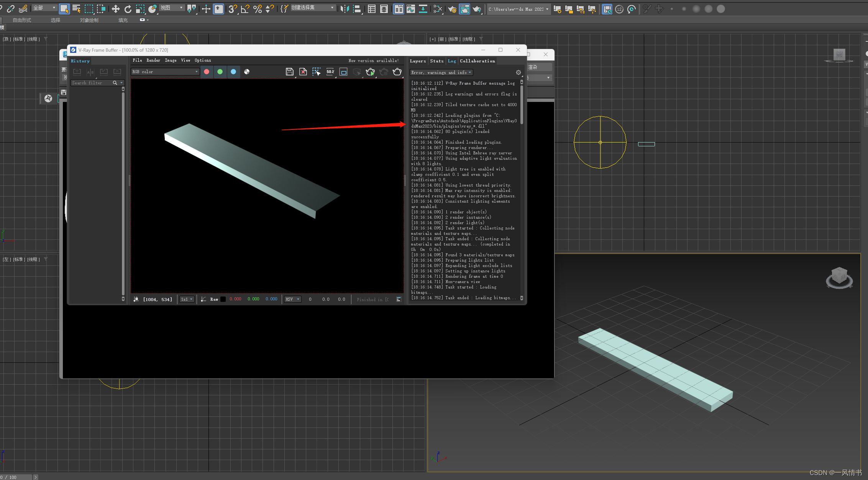Activate the Select and Move tool
The height and width of the screenshot is (480, 868).
(115, 9)
